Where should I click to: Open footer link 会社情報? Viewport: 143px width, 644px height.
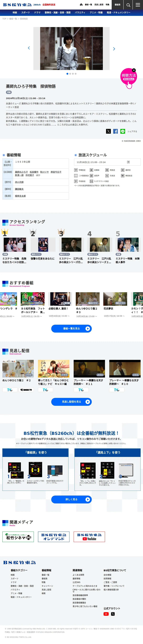[107, 575]
